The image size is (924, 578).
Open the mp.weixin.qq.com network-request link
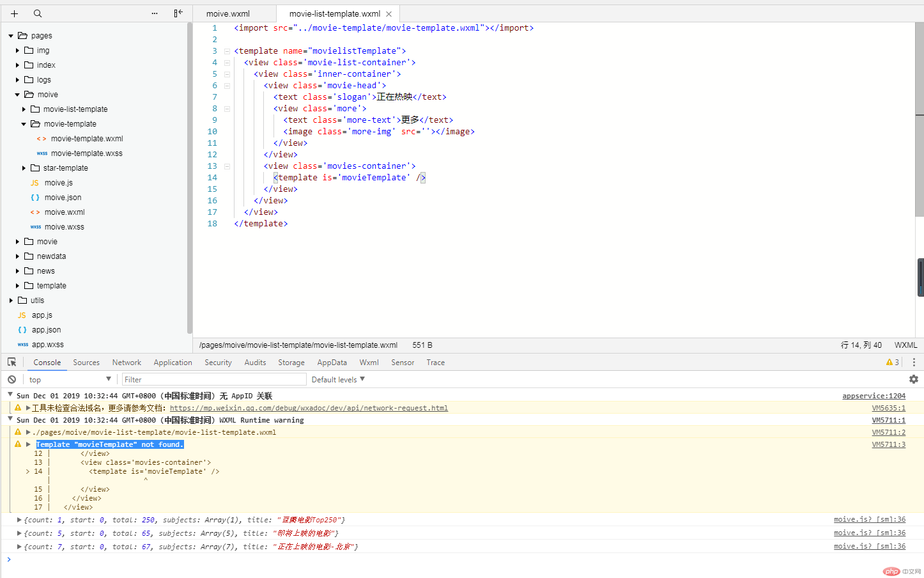(x=309, y=408)
